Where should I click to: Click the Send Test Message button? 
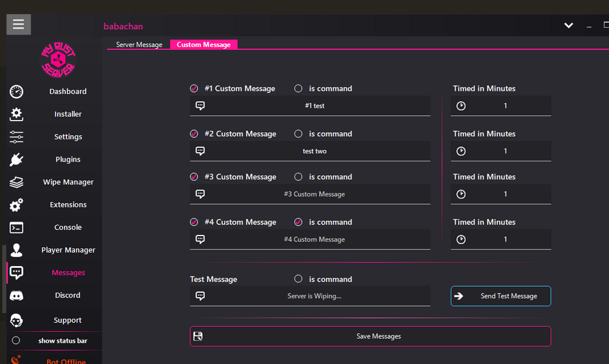click(501, 296)
